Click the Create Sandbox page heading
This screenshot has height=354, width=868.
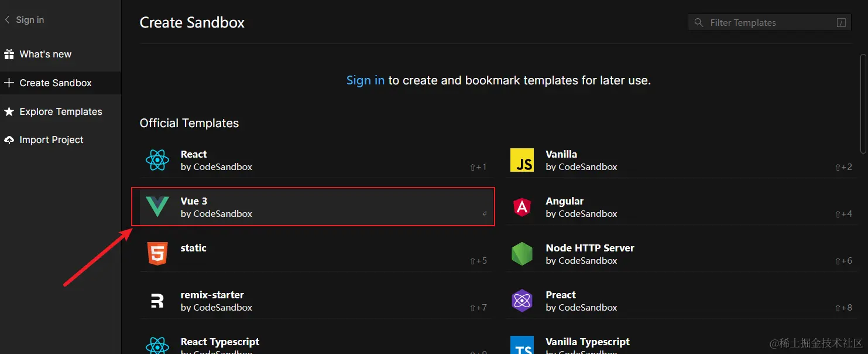pos(192,22)
